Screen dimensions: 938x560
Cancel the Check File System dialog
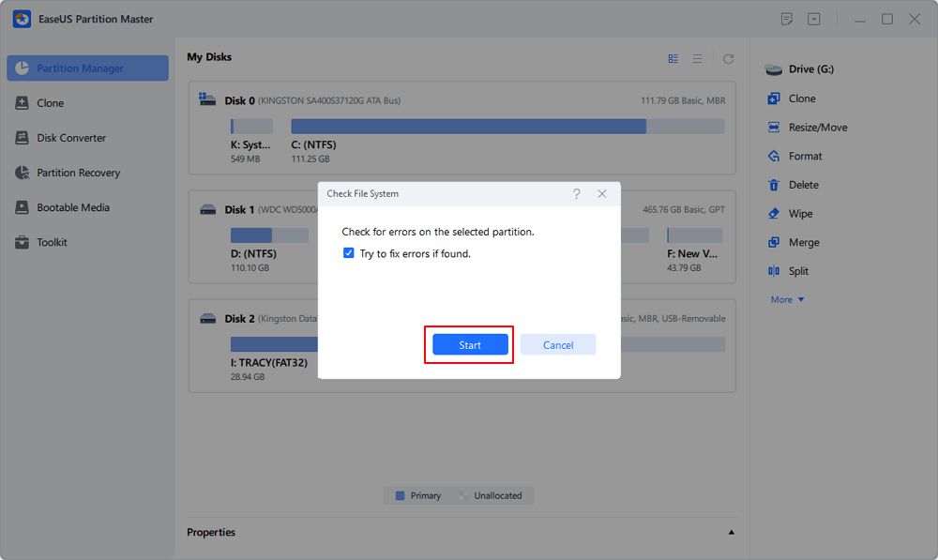pos(558,345)
